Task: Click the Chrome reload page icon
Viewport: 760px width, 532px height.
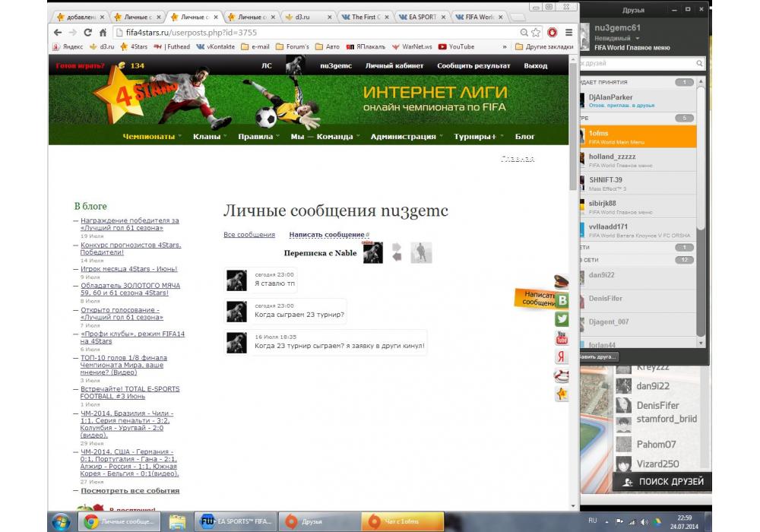Action: (87, 33)
